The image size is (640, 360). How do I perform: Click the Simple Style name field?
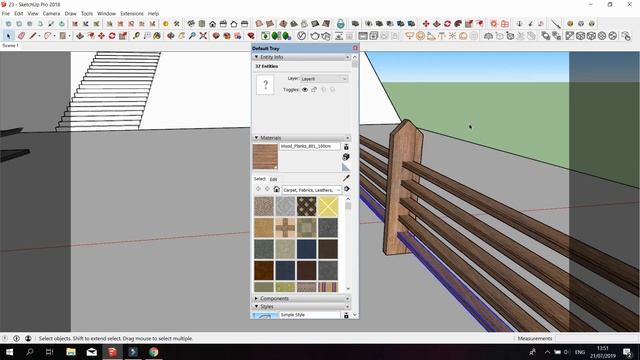pos(309,315)
